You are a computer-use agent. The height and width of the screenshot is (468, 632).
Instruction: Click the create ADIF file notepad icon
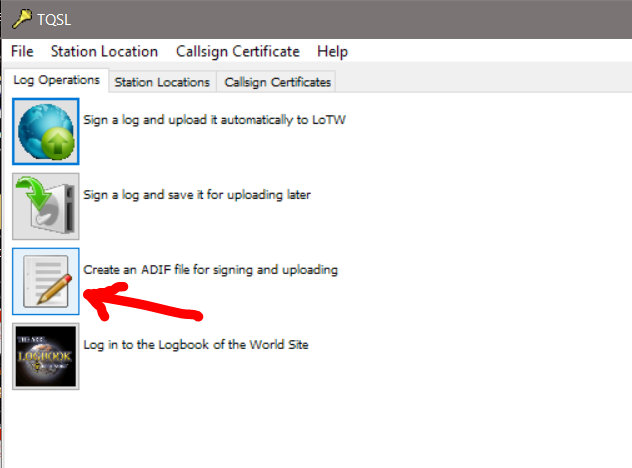click(x=46, y=281)
